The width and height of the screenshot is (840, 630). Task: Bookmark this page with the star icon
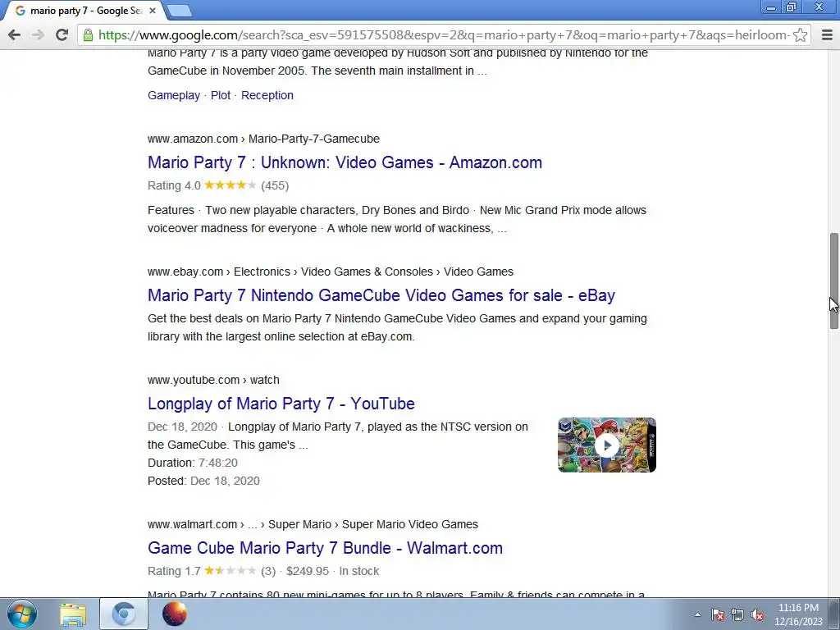[x=801, y=34]
